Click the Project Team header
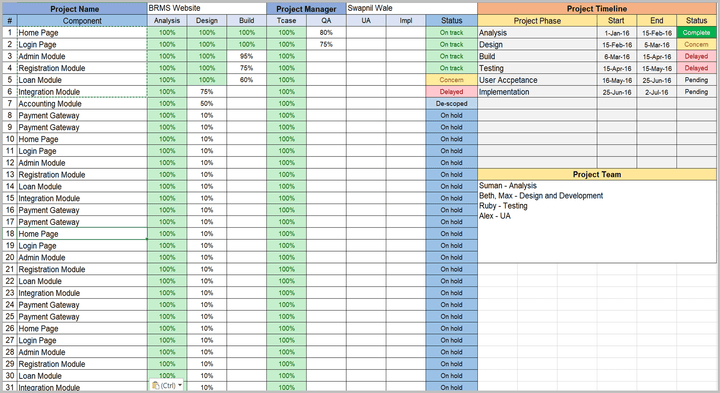720x393 pixels. pos(596,174)
